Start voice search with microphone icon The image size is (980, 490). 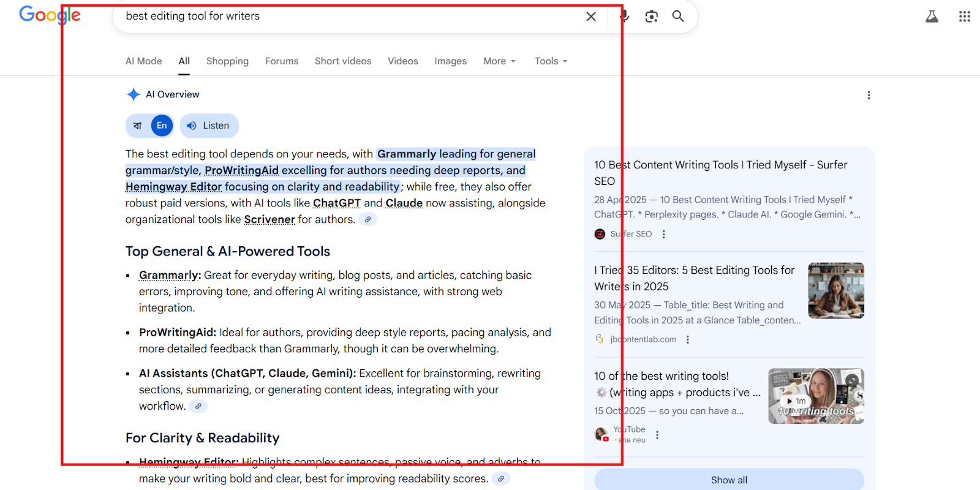[x=624, y=17]
